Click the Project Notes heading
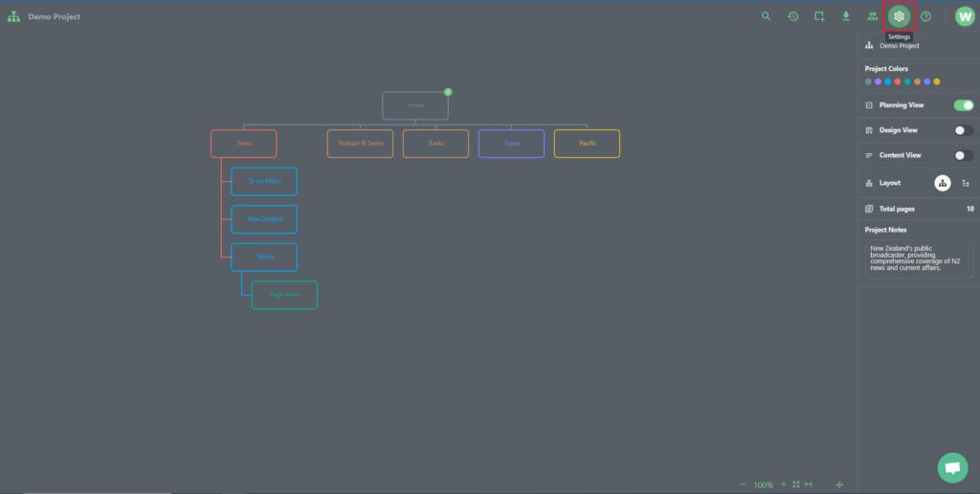This screenshot has width=980, height=494. 885,230
